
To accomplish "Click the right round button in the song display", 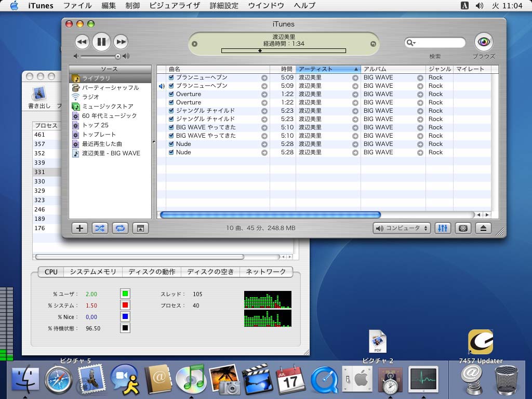I will [373, 44].
